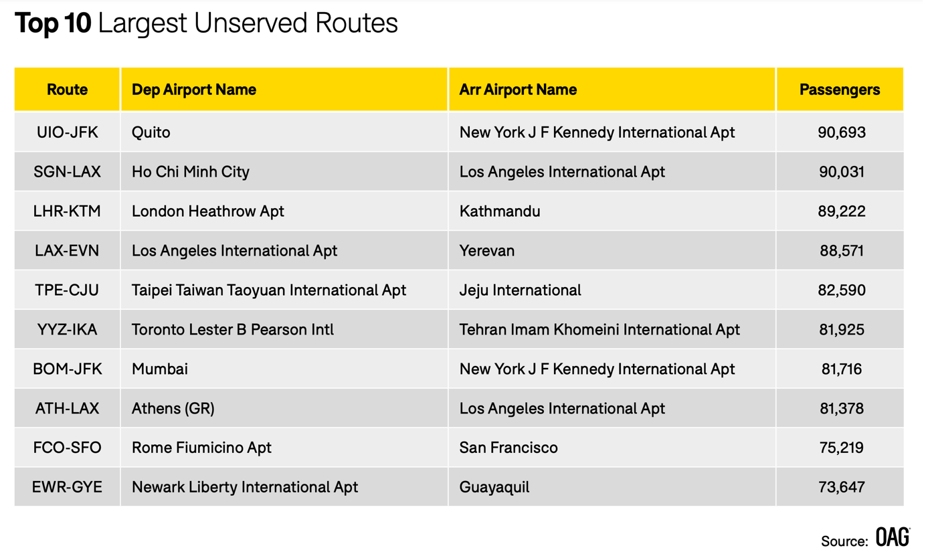Select the SGN-LAX route cell
Screen dimensions: 926x560
tap(67, 172)
